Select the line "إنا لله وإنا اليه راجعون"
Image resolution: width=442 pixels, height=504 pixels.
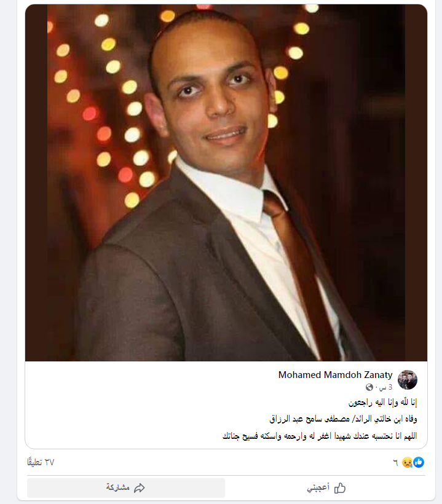382,402
